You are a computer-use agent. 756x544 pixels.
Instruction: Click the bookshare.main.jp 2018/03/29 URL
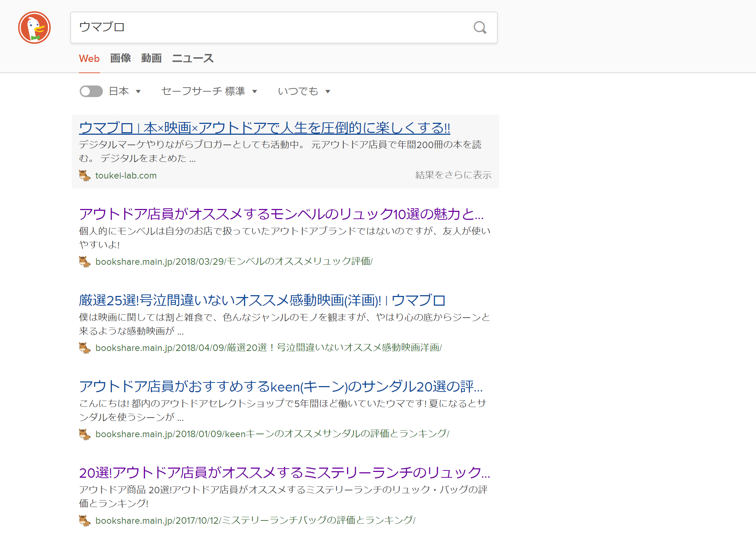point(234,261)
